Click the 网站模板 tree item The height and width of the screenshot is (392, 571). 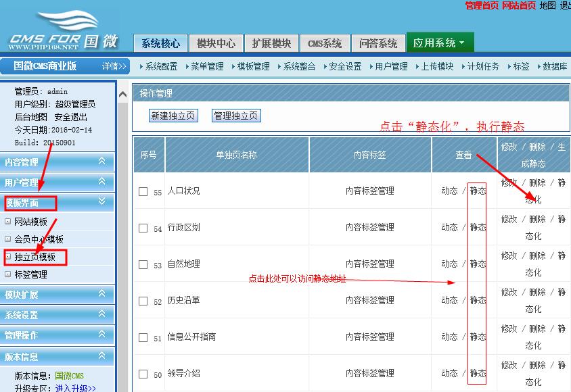[30, 222]
